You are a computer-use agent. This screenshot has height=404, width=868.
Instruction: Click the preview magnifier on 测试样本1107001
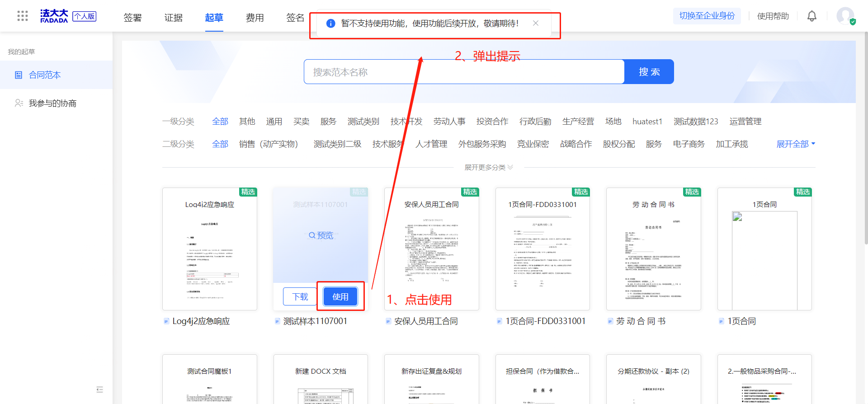pyautogui.click(x=321, y=235)
